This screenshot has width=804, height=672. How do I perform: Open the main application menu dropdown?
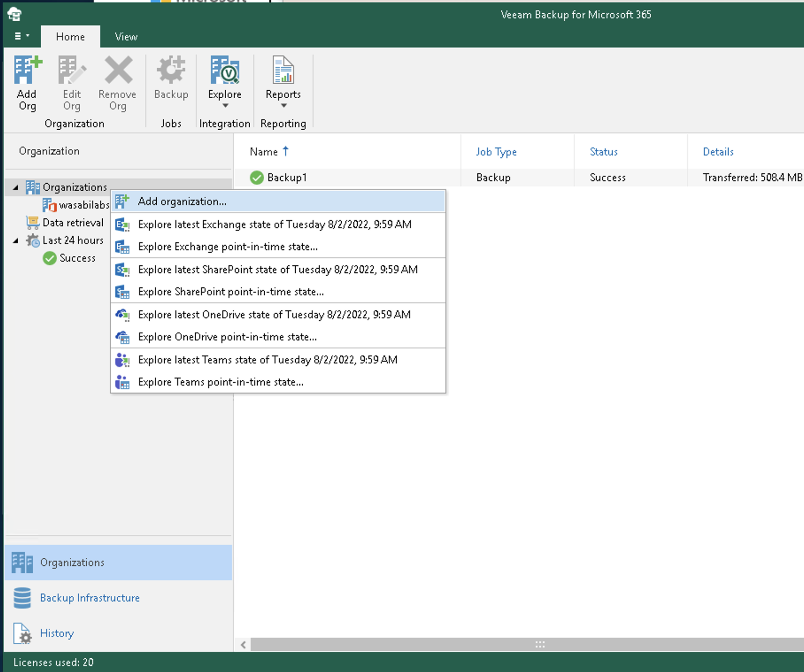22,36
